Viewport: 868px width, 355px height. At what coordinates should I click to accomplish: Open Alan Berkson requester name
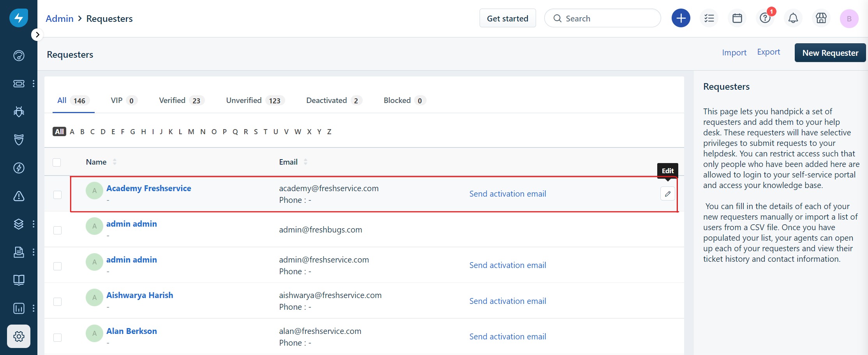pyautogui.click(x=131, y=331)
